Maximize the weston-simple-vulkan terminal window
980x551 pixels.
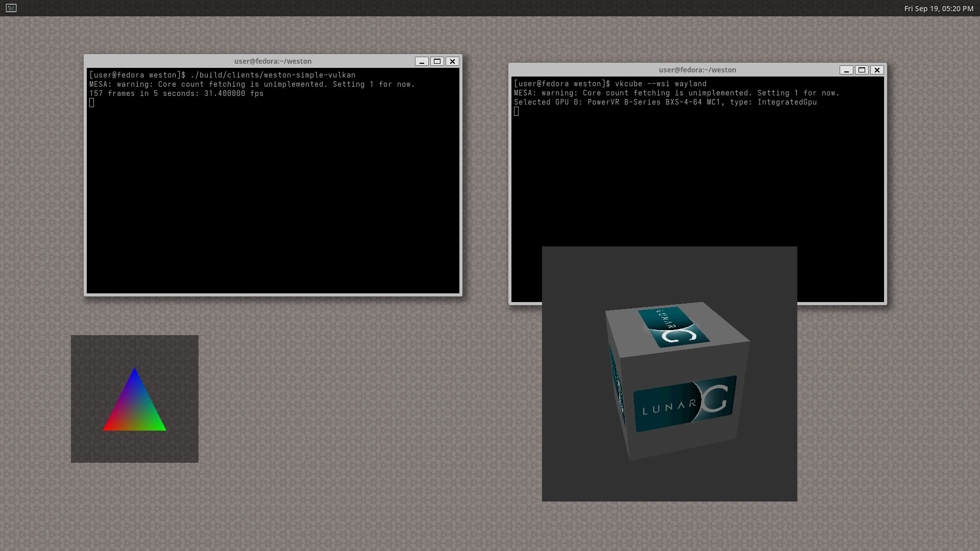tap(437, 61)
